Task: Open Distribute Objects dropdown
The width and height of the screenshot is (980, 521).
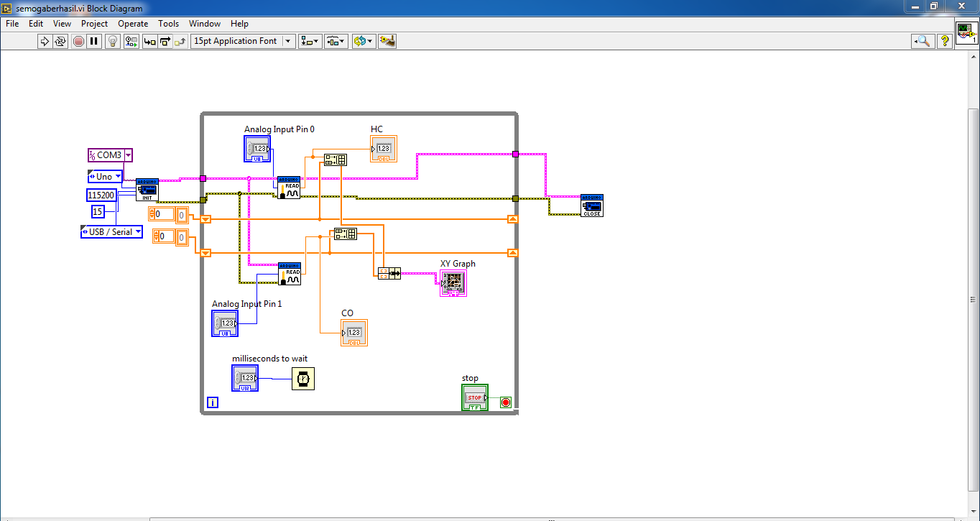Action: 336,41
